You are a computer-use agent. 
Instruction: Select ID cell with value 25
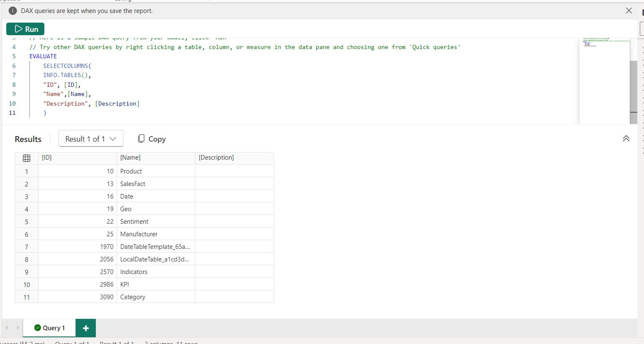tap(77, 234)
